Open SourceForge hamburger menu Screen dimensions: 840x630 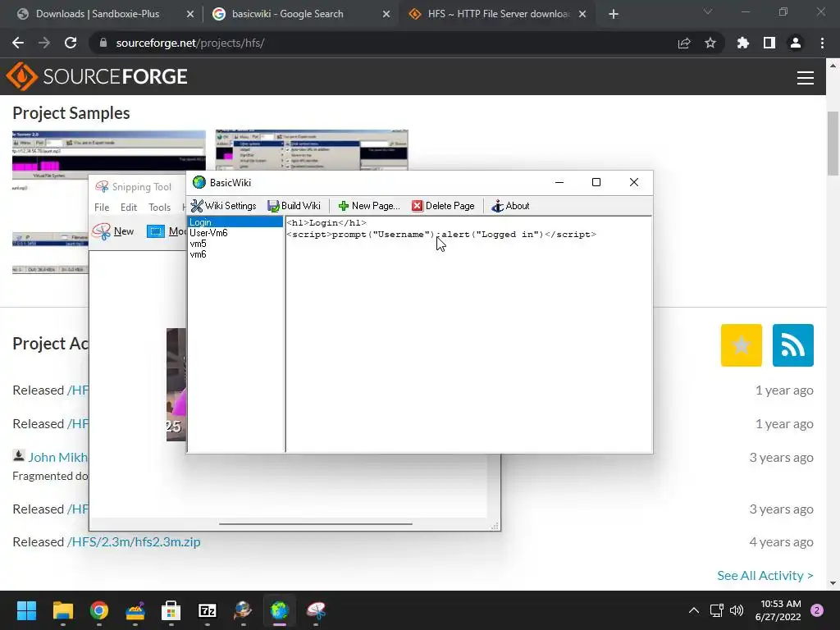[806, 78]
